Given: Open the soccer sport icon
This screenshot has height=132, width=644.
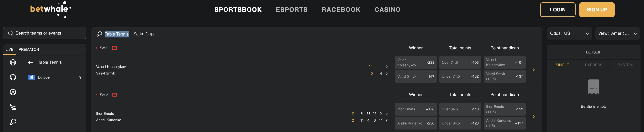Looking at the screenshot, I should point(13,92).
